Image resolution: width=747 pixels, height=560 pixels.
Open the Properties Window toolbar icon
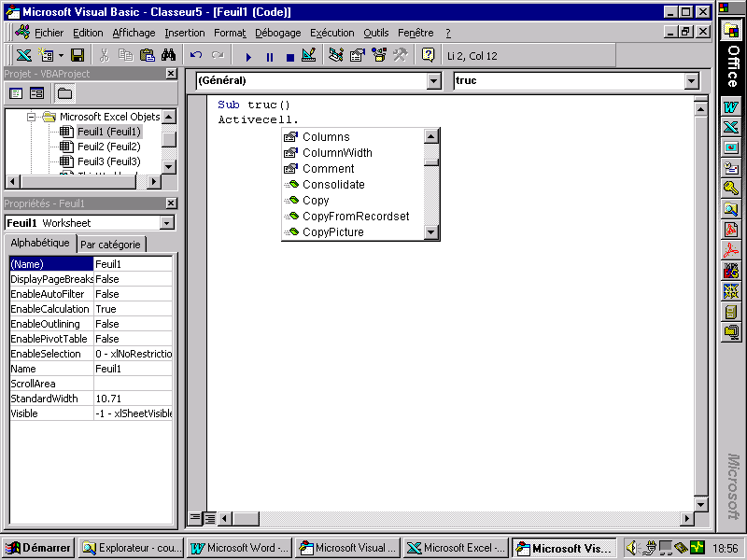pyautogui.click(x=358, y=55)
